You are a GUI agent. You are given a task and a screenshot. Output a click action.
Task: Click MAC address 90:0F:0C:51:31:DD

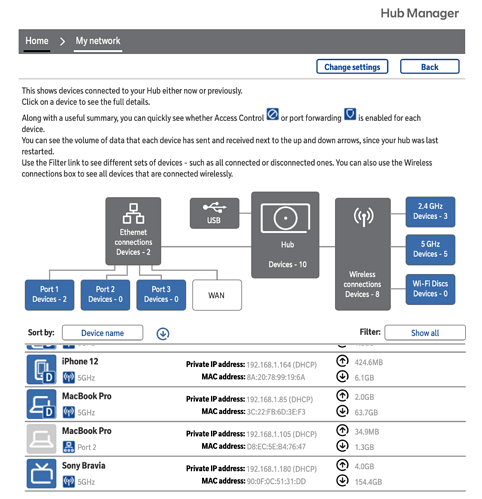point(276,481)
